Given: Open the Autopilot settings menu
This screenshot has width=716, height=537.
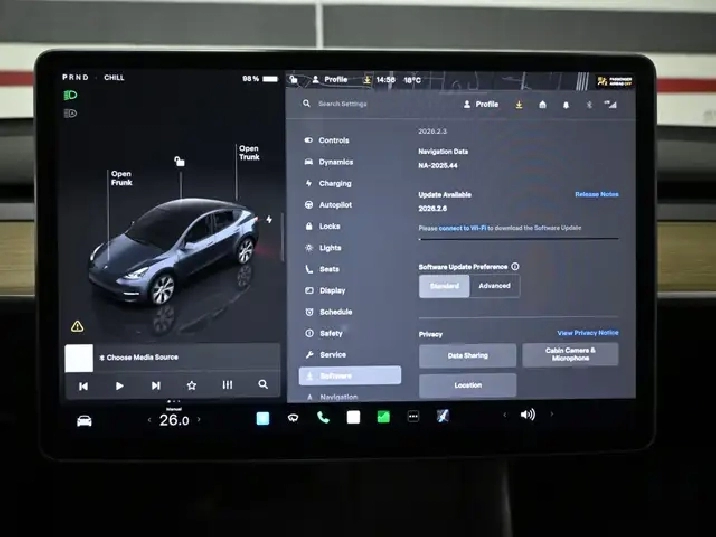Looking at the screenshot, I should pyautogui.click(x=335, y=205).
